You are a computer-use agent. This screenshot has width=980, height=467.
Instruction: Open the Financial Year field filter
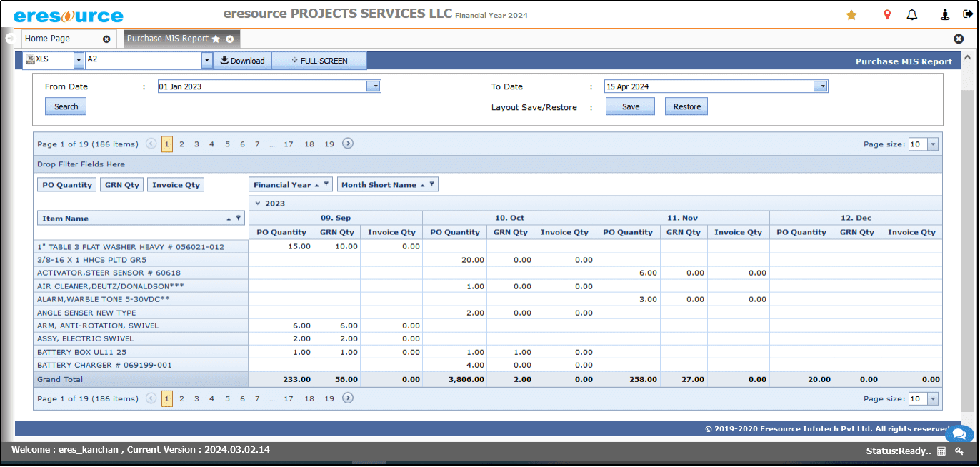pyautogui.click(x=326, y=184)
